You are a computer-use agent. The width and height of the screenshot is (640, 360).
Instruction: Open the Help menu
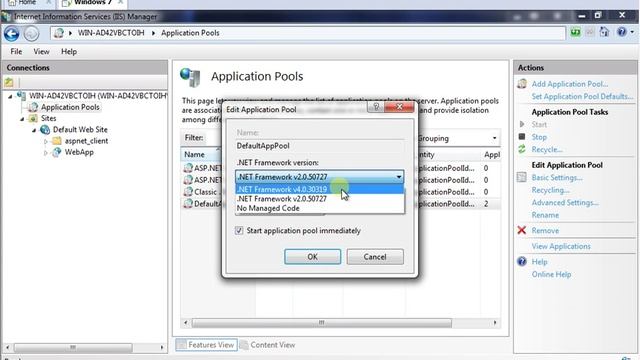(x=69, y=51)
